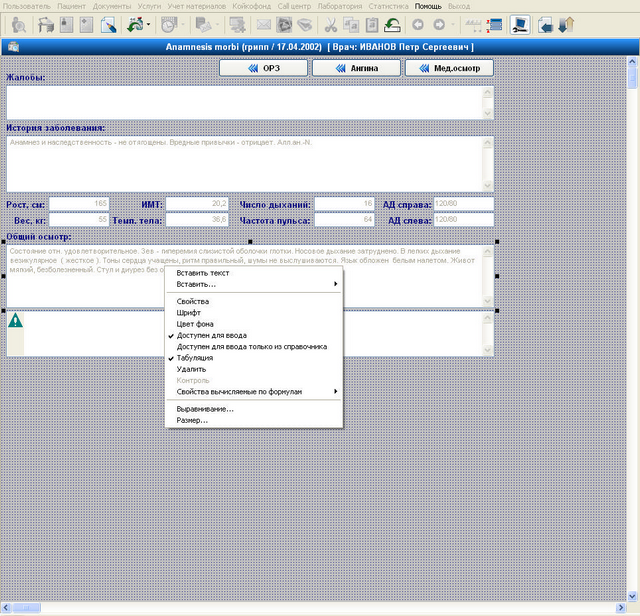Toggle the computer with wrench designer icon
Screen dimensions: 640x616
coord(520,25)
